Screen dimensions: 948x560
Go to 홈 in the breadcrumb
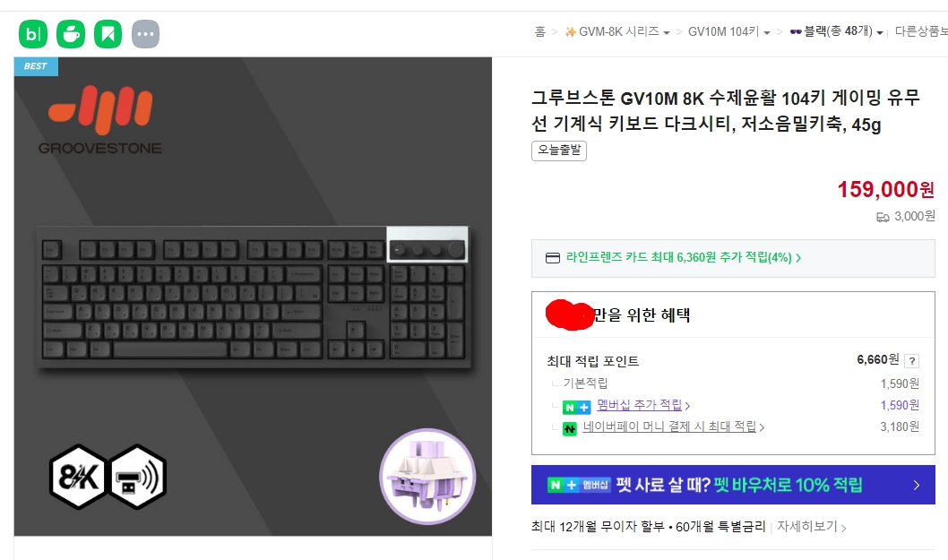(x=540, y=31)
